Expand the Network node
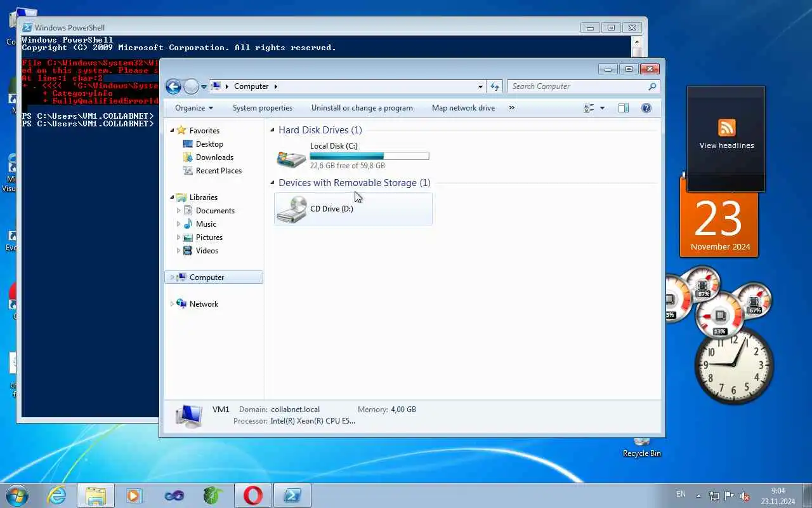The image size is (812, 508). tap(171, 304)
